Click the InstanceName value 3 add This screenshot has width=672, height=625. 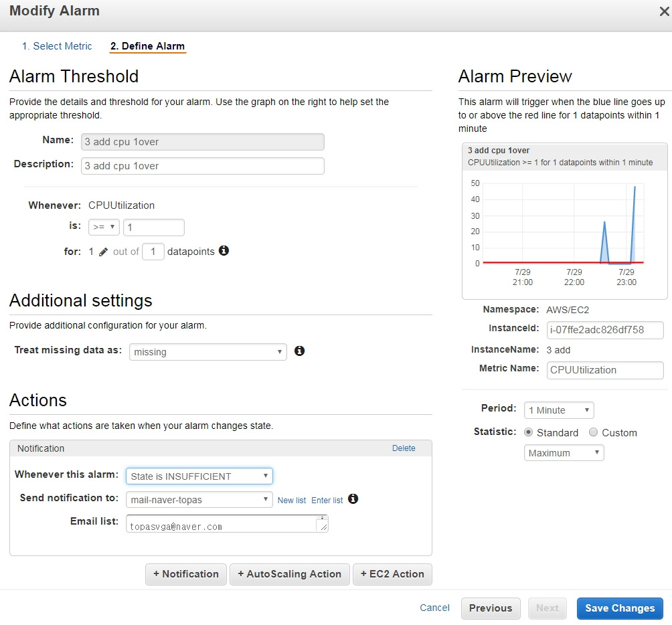click(x=558, y=351)
